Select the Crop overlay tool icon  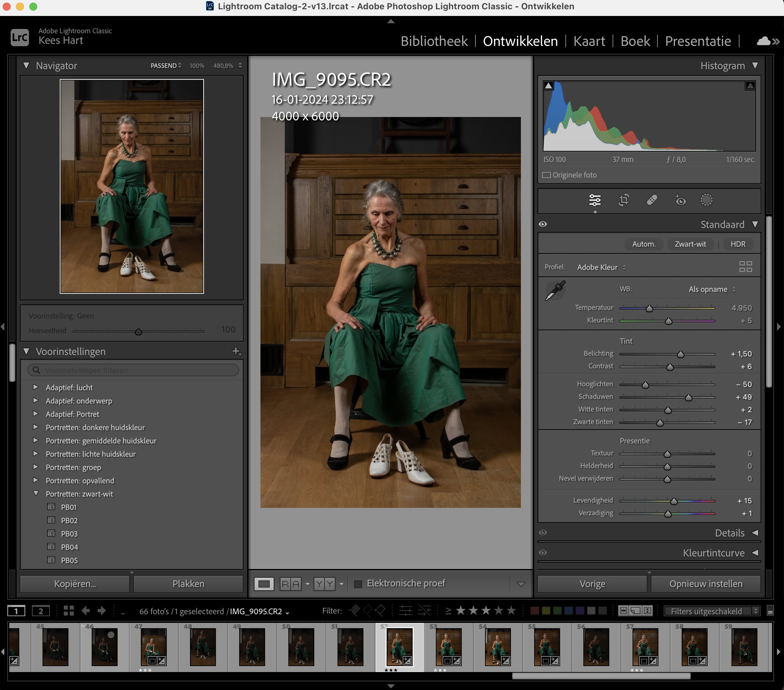click(x=624, y=200)
